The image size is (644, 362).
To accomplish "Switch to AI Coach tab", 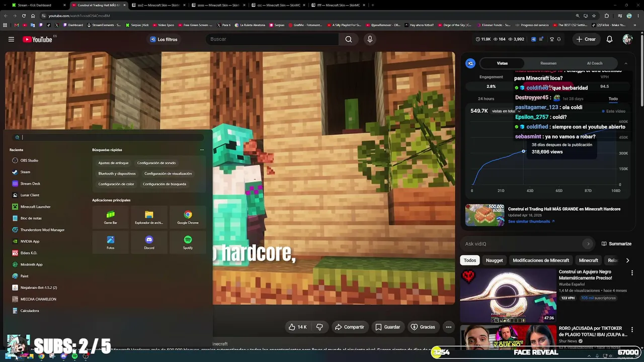I will 595,63.
